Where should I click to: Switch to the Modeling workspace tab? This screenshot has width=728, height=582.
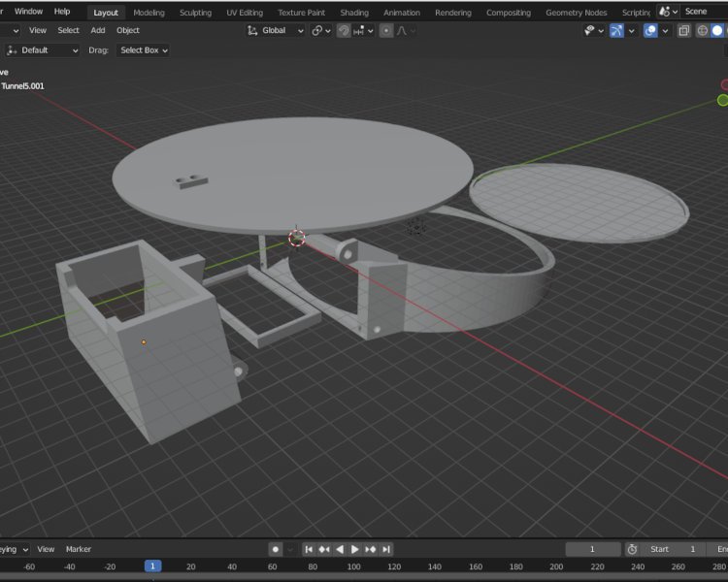(149, 13)
